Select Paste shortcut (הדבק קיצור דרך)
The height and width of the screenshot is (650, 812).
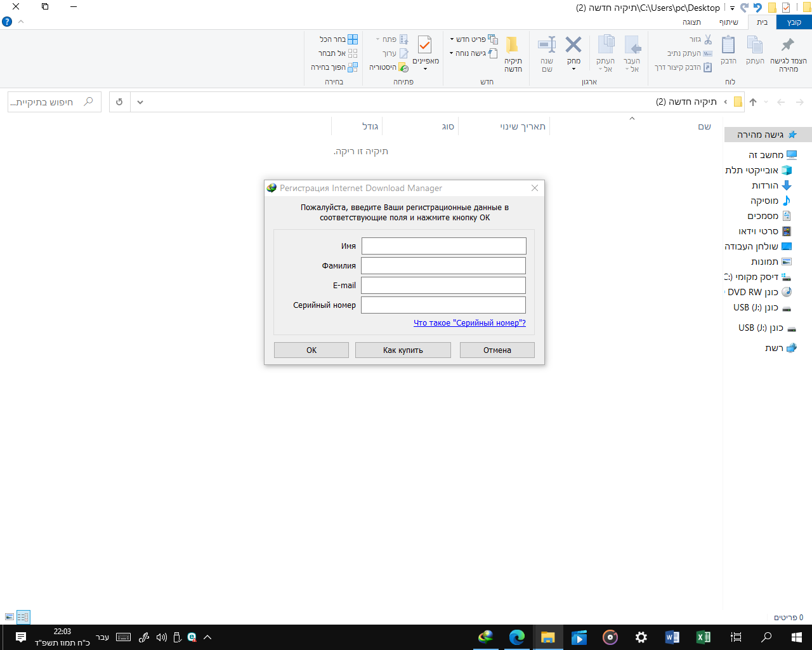[683, 67]
